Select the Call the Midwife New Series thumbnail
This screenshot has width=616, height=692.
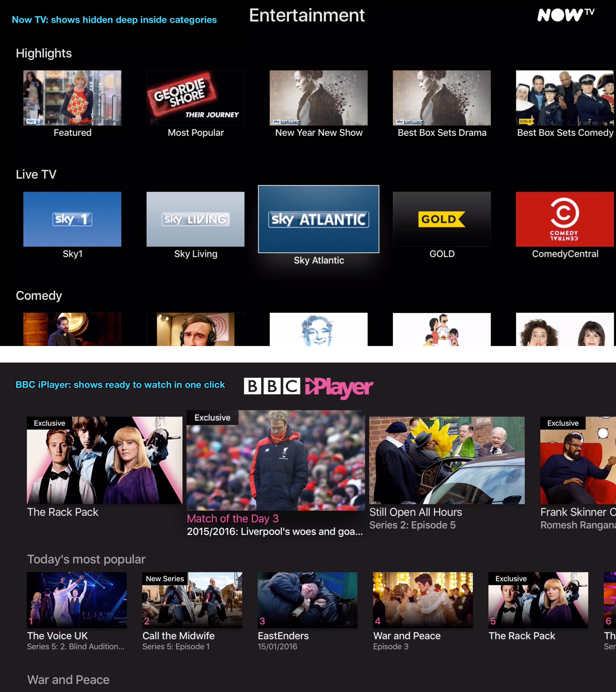(192, 600)
